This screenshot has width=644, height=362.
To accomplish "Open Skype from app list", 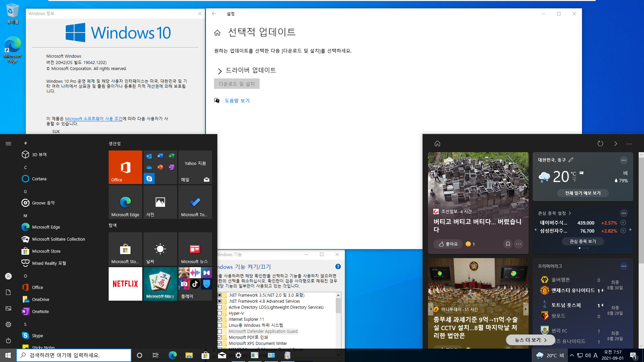I will click(38, 335).
